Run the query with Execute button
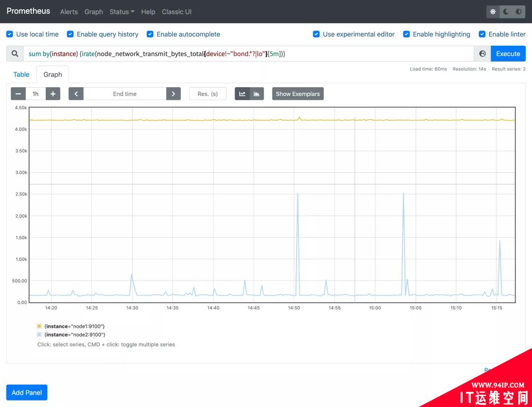Screen dimensions: 532x407 tap(508, 54)
